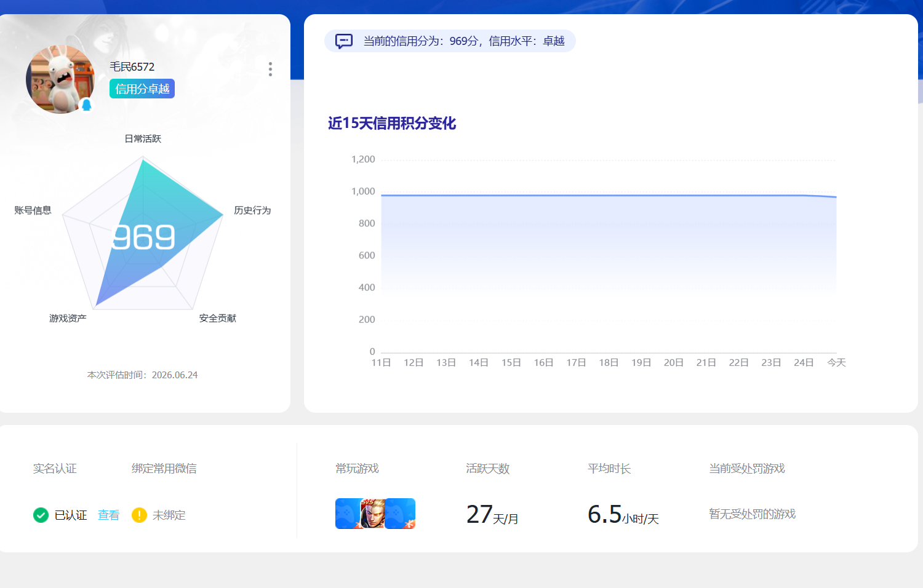Screen dimensions: 923x588
Task: Click the frequently played games thumbnail
Action: pos(375,514)
